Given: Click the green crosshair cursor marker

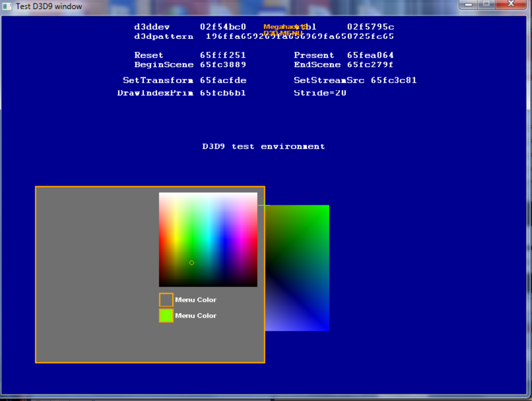Looking at the screenshot, I should click(x=264, y=205).
